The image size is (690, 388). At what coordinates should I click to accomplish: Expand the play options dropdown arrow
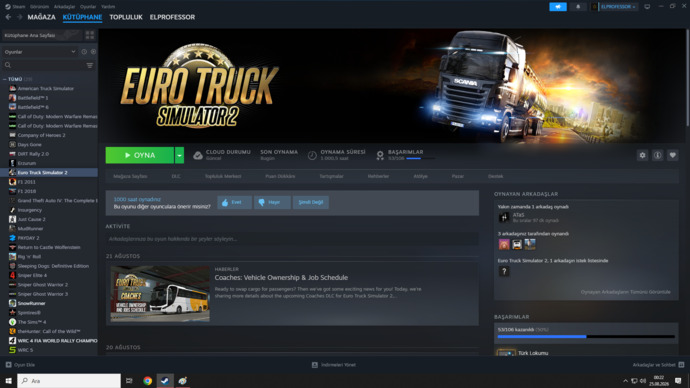coord(179,155)
